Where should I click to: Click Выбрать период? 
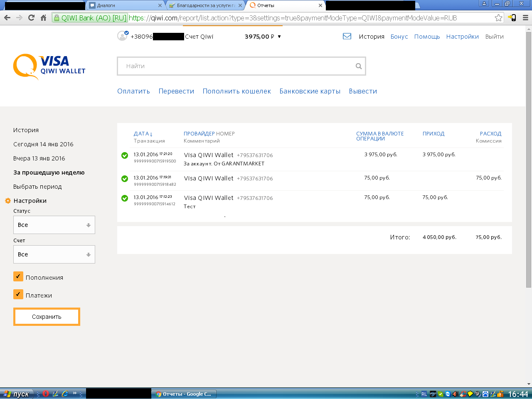pyautogui.click(x=37, y=187)
